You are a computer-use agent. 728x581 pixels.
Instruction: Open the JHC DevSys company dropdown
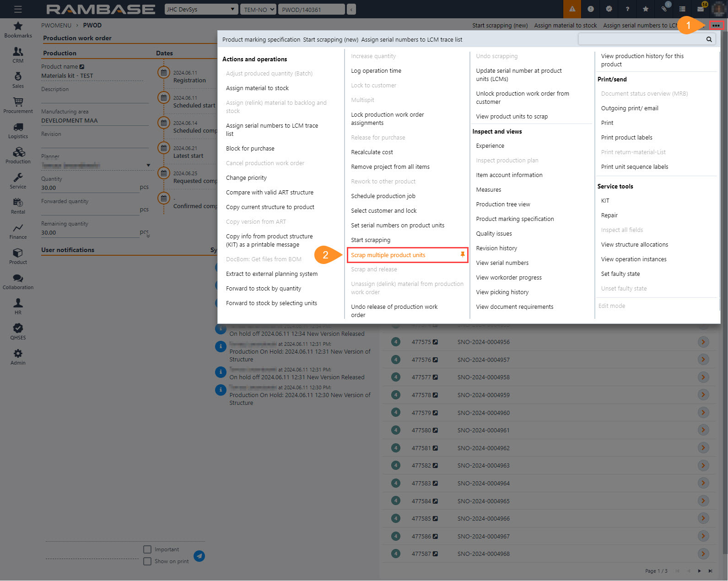point(201,9)
